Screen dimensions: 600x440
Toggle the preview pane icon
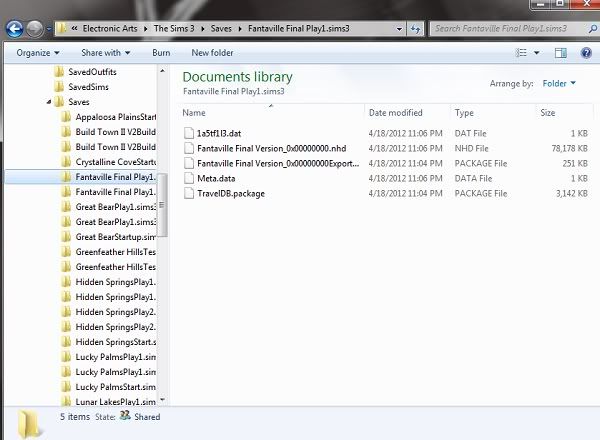pos(561,53)
